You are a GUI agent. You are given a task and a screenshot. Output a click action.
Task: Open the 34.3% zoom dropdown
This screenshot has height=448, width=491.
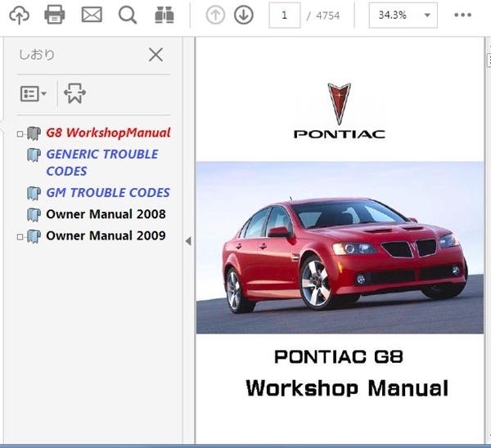click(403, 15)
